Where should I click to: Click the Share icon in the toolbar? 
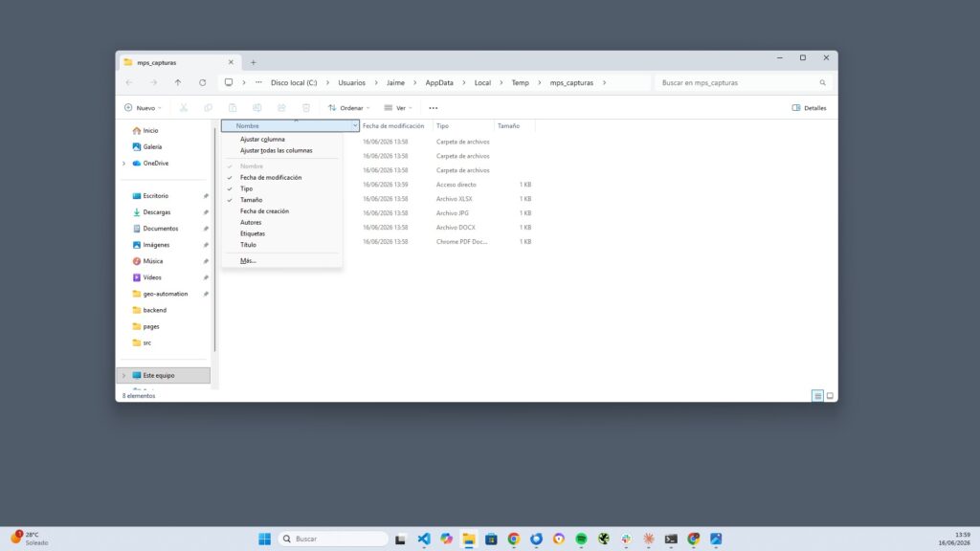[x=281, y=107]
